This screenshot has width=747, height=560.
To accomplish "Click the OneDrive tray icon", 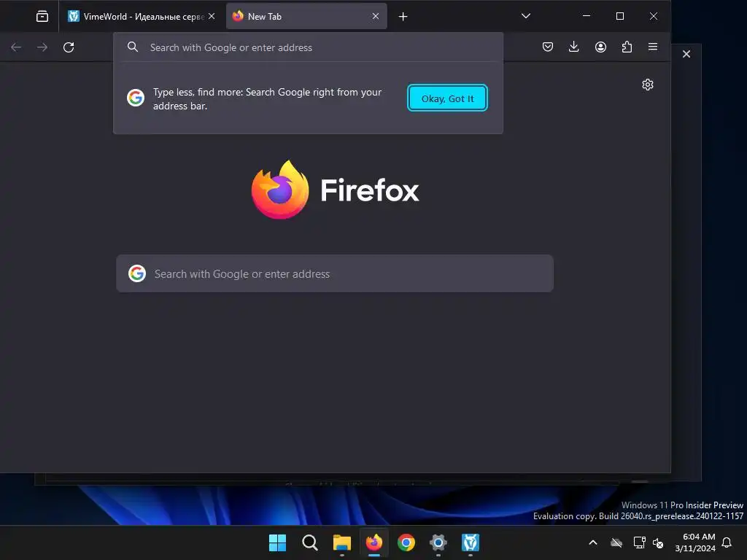I will pyautogui.click(x=616, y=542).
